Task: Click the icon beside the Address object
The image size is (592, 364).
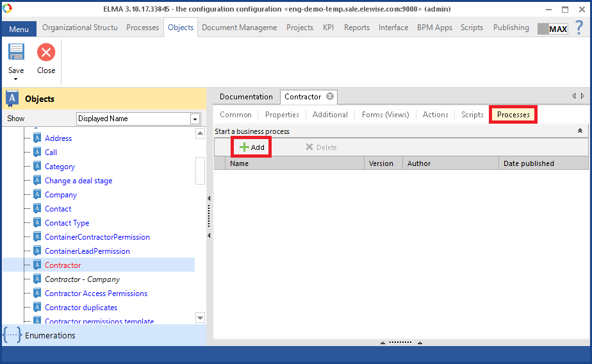Action: pyautogui.click(x=37, y=138)
